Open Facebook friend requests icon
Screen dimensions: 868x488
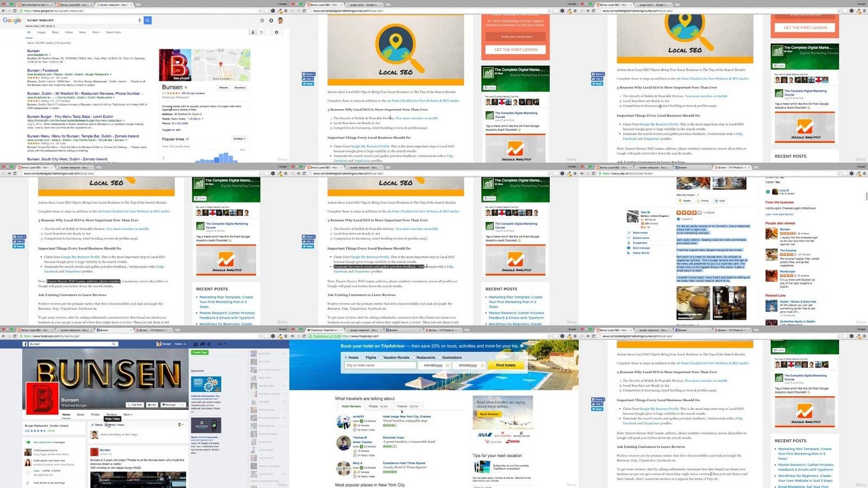tap(195, 344)
